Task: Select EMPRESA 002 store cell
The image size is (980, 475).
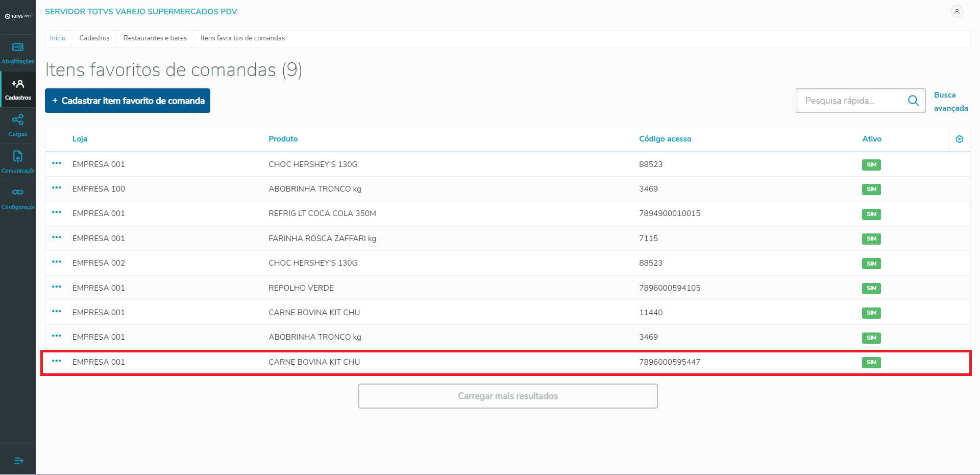Action: point(99,263)
